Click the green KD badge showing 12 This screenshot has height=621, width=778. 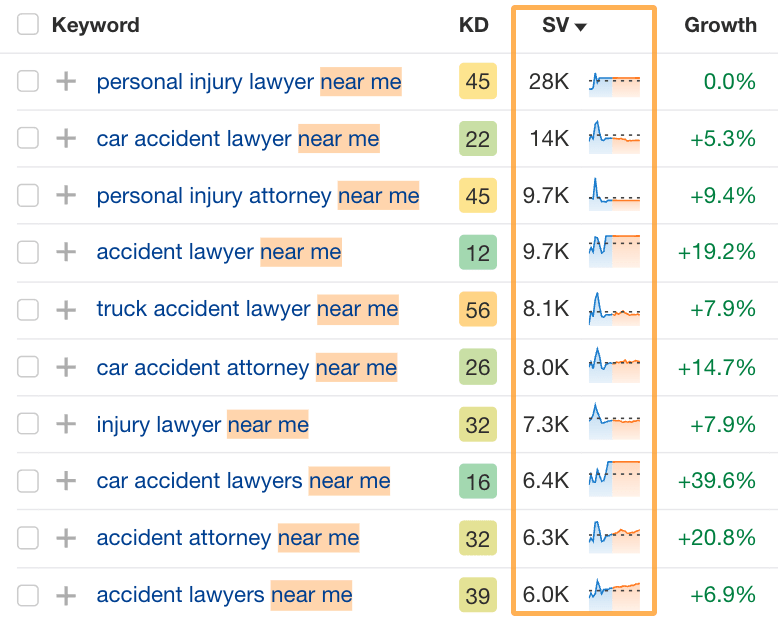pyautogui.click(x=478, y=253)
